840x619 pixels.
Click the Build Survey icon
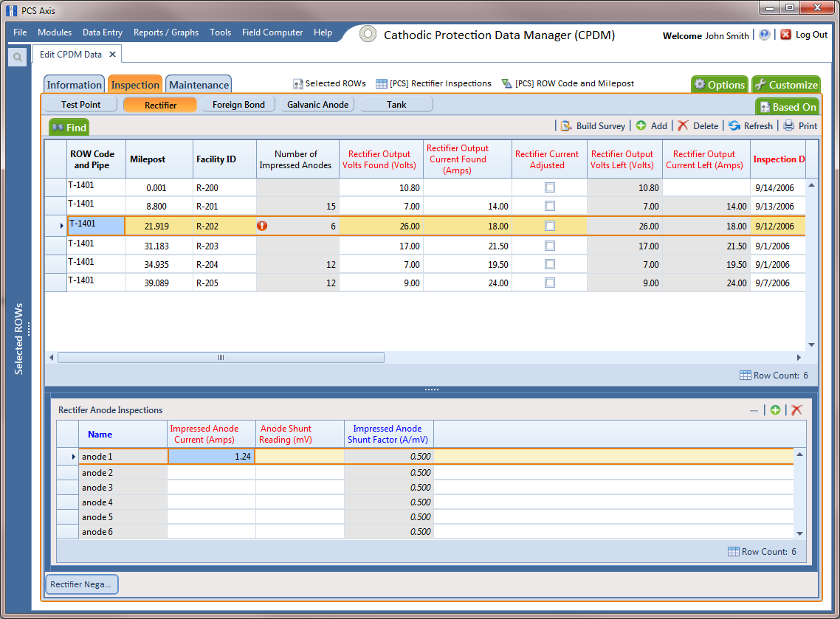(566, 126)
